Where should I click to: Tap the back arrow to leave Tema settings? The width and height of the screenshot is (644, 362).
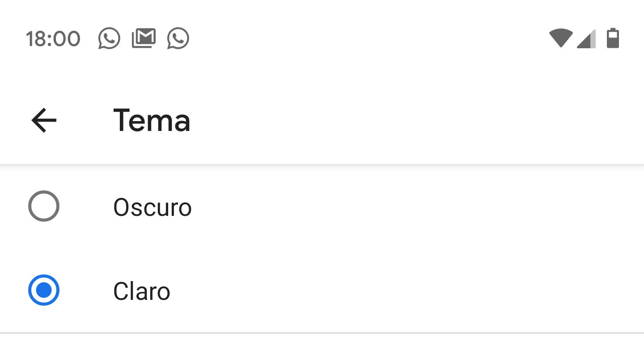(43, 120)
